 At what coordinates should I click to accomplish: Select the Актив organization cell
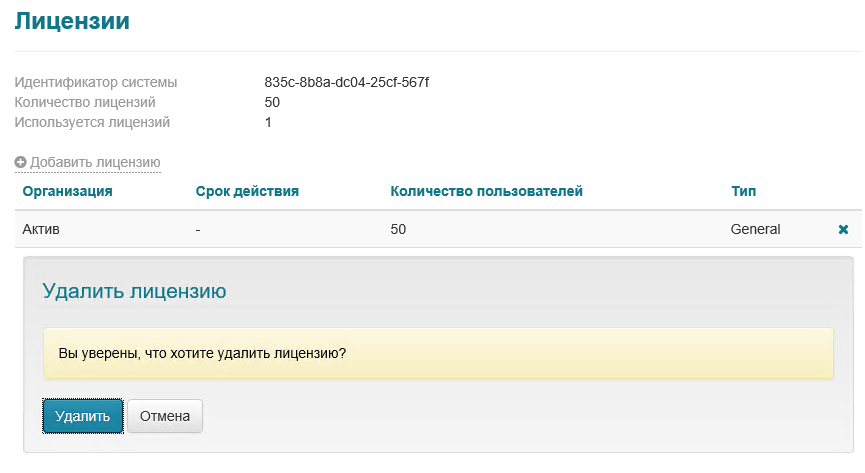(x=41, y=229)
